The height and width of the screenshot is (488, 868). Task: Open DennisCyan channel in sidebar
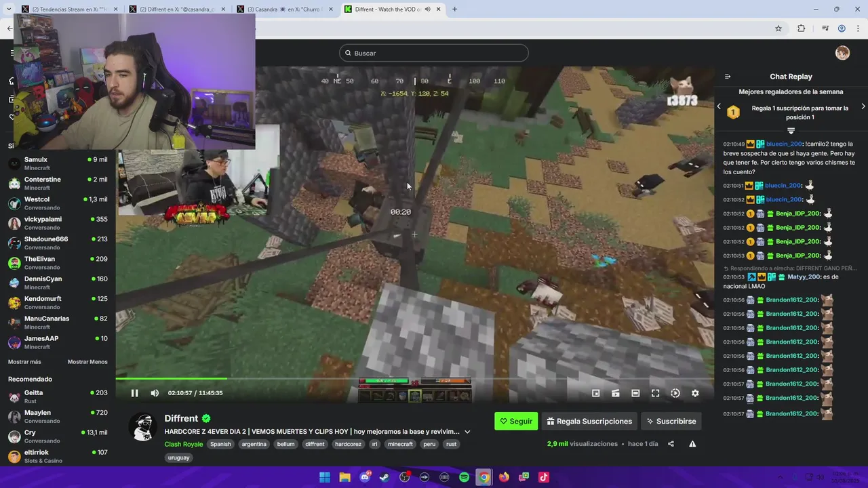[x=58, y=283]
